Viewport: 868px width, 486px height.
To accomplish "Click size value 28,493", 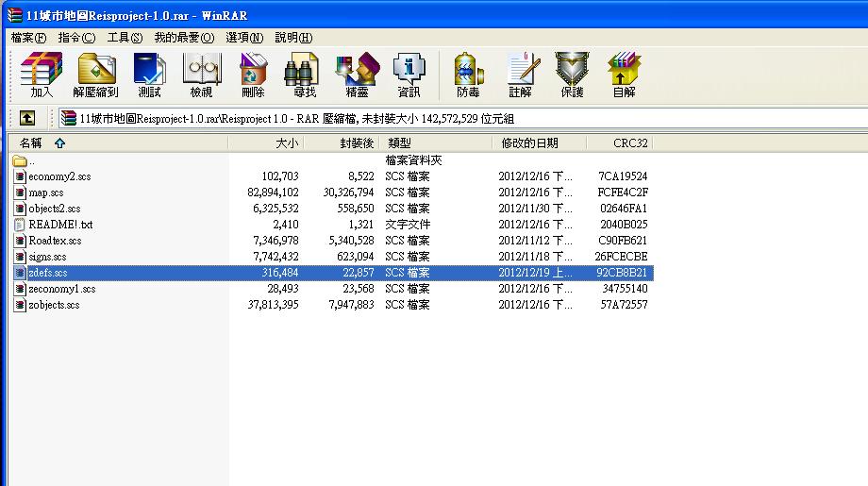I will 283,289.
